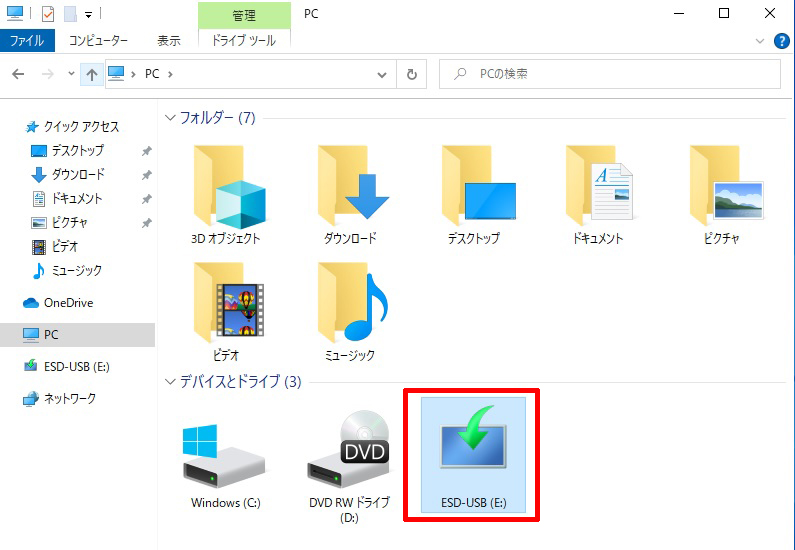The height and width of the screenshot is (550, 795).
Task: Click in the PCの検索 search box
Action: coord(609,74)
